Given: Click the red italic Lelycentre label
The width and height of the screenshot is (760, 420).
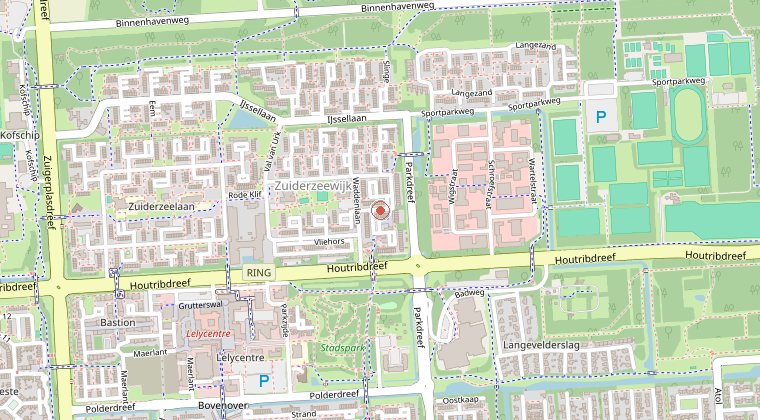Looking at the screenshot, I should click(208, 334).
